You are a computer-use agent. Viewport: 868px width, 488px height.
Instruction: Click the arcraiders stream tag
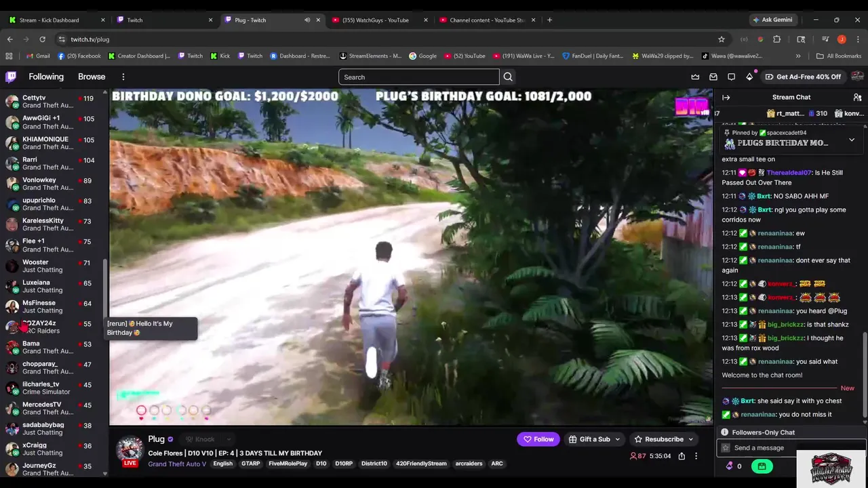[469, 464]
